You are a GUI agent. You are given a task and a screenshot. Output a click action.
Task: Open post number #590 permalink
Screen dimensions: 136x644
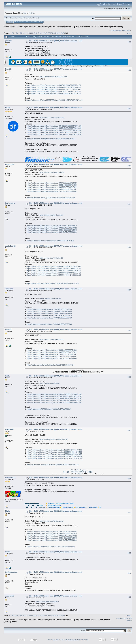pyautogui.click(x=129, y=430)
